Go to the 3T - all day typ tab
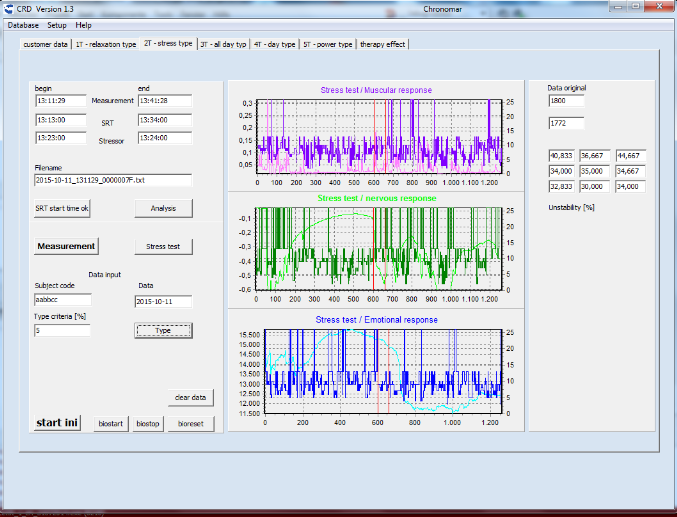Screen dimensions: 677x517 (x=222, y=45)
